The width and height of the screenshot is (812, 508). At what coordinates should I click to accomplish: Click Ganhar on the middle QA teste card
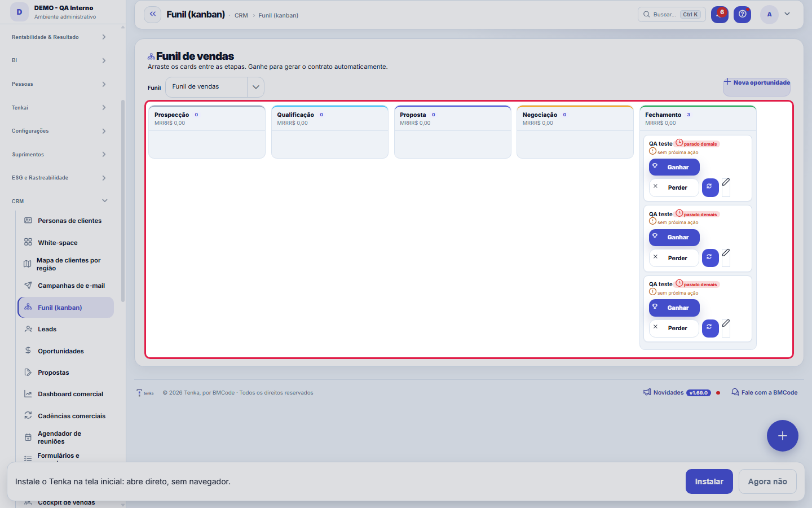674,237
